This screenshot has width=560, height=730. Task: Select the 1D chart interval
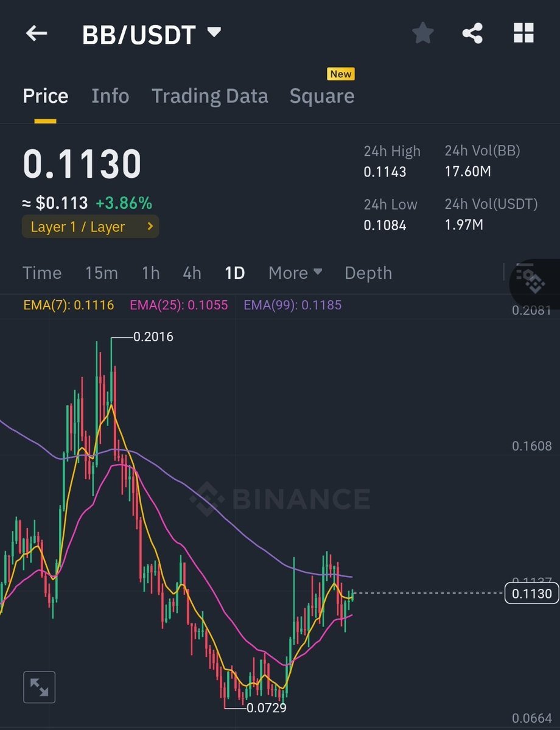pyautogui.click(x=234, y=273)
